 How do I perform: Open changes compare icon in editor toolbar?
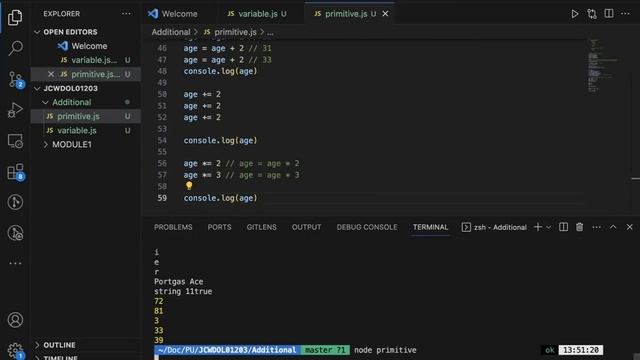(x=592, y=14)
